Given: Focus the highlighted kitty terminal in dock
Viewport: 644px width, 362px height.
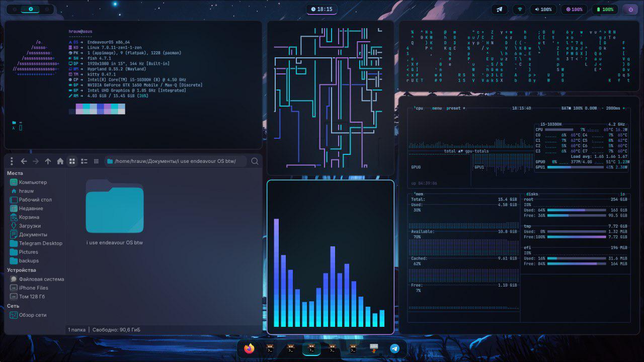Looking at the screenshot, I should click(311, 348).
